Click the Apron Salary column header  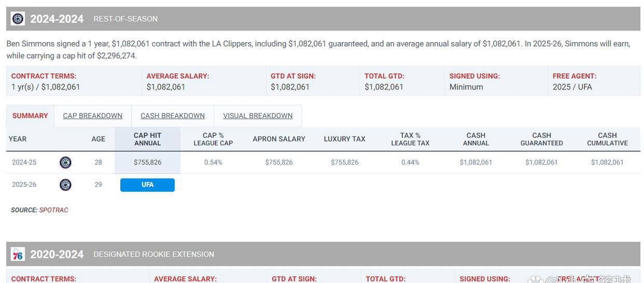[279, 139]
